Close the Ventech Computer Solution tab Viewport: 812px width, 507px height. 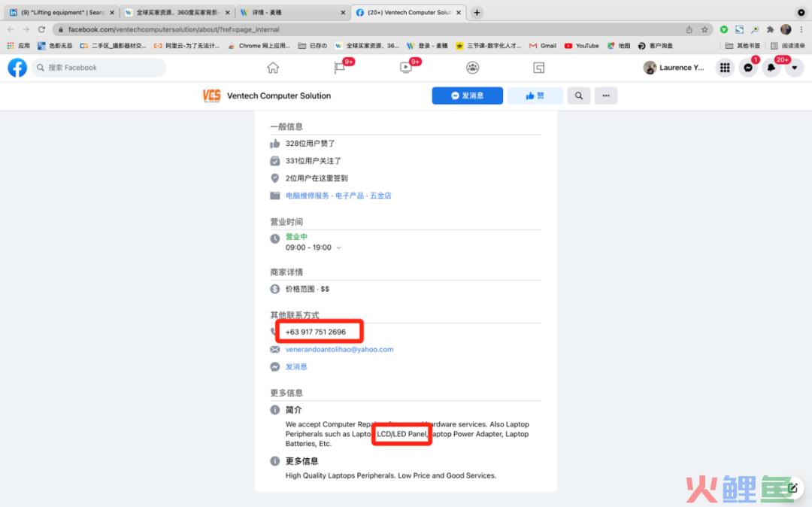459,13
